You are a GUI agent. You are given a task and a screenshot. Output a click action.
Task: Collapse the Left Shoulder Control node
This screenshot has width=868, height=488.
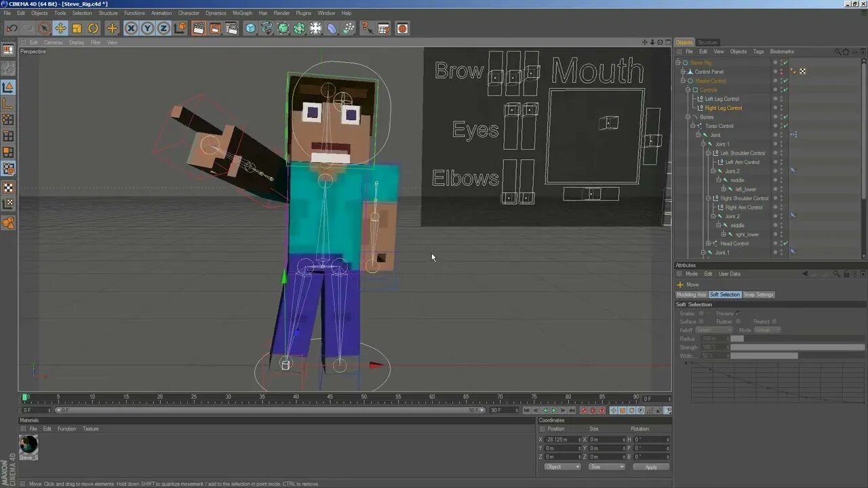708,153
